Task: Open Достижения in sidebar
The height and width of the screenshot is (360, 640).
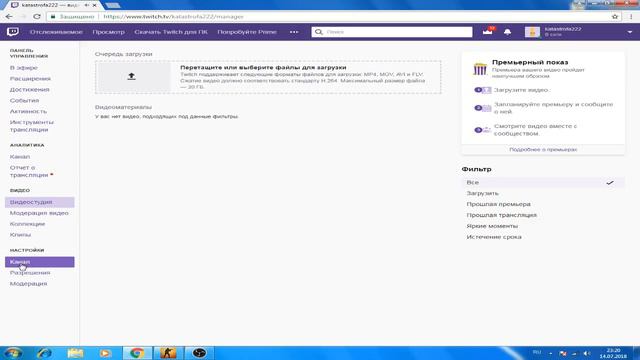Action: coord(29,89)
